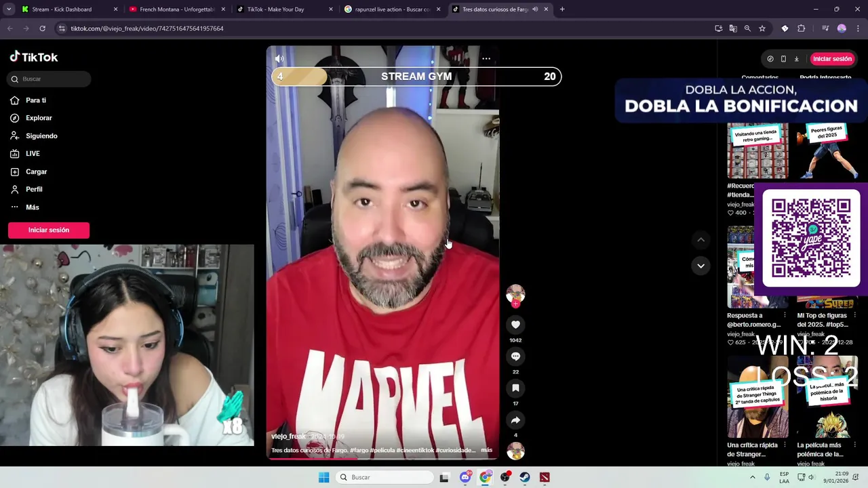The height and width of the screenshot is (488, 868).
Task: Click the Windows taskbar Buscar box
Action: (x=385, y=477)
